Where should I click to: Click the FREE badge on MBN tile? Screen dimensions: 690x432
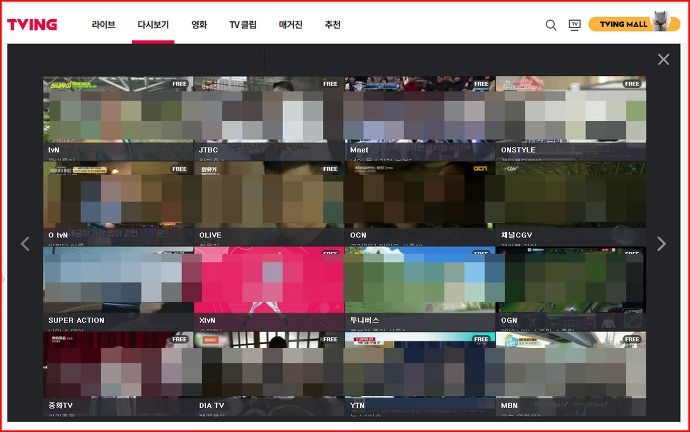pos(632,339)
